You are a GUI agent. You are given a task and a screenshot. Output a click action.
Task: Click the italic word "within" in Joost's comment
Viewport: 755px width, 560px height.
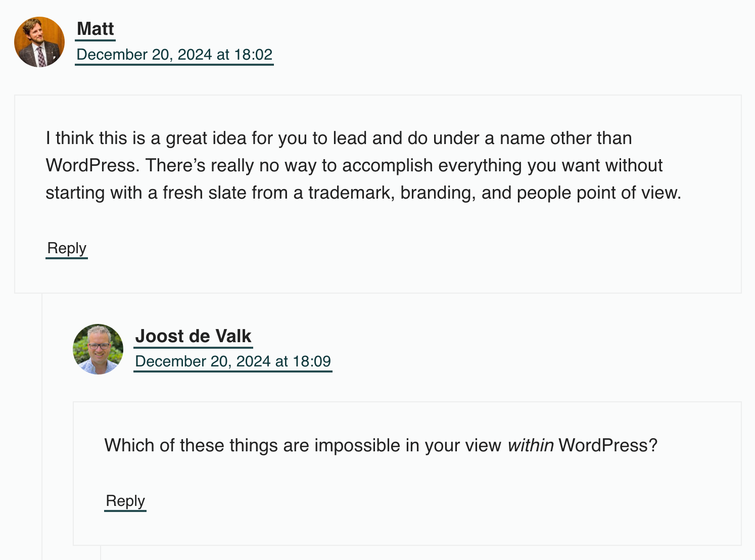[x=531, y=446]
